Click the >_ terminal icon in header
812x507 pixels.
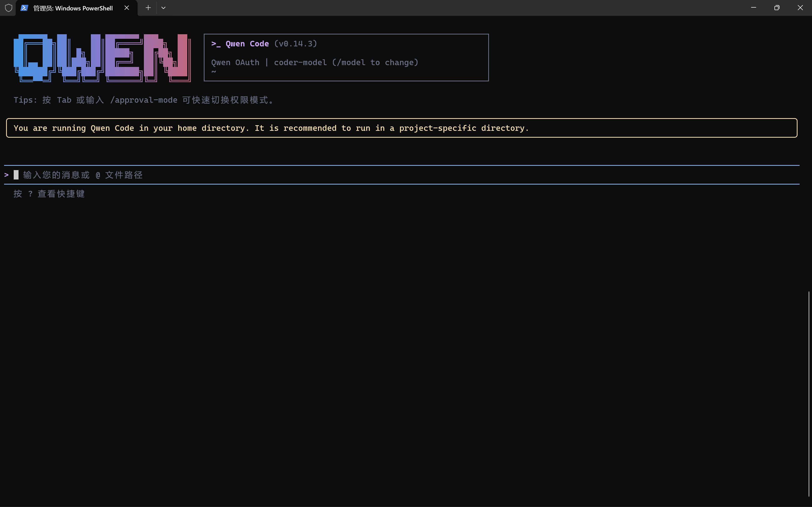(216, 44)
